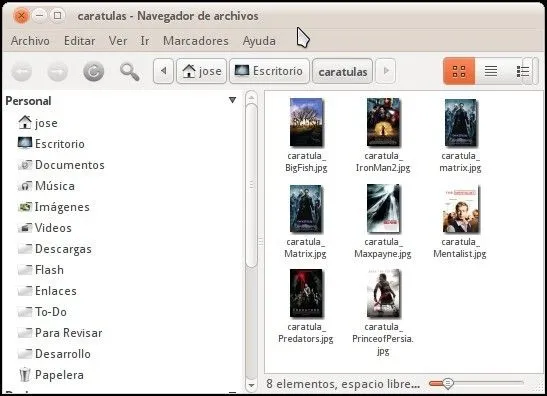Screen dimensions: 547x396
Task: Open jose home folder in sidebar
Action: (38, 123)
